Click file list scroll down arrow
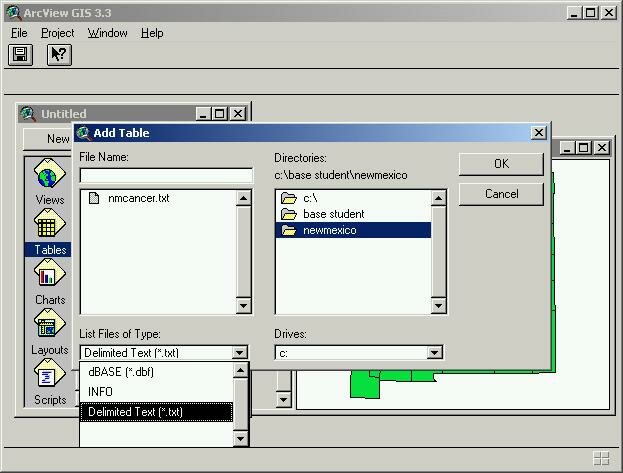 pos(243,306)
